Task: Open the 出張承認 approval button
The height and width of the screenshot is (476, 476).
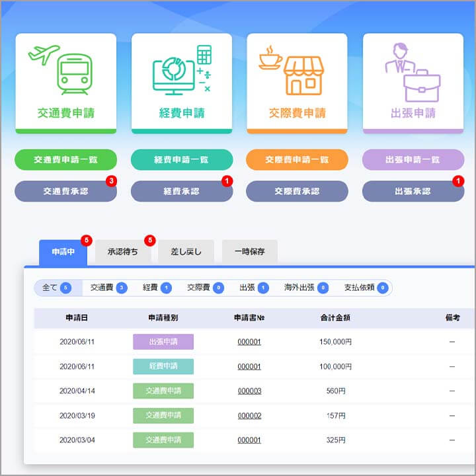Action: point(413,191)
